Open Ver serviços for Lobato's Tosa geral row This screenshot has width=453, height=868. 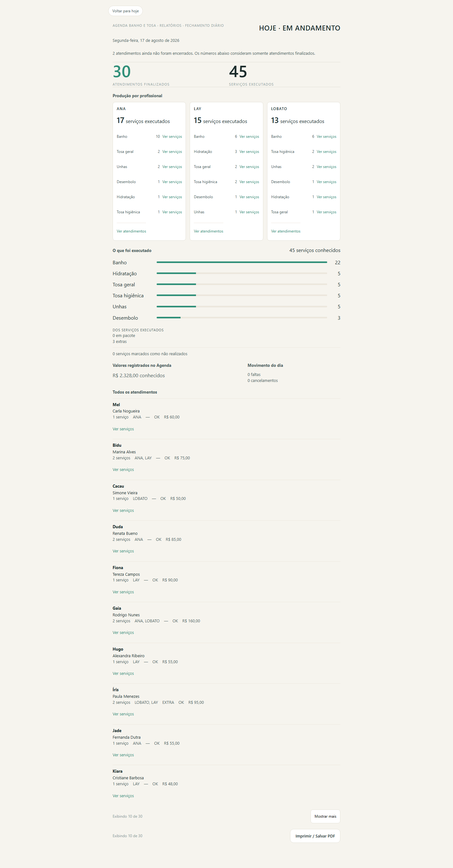click(x=326, y=212)
